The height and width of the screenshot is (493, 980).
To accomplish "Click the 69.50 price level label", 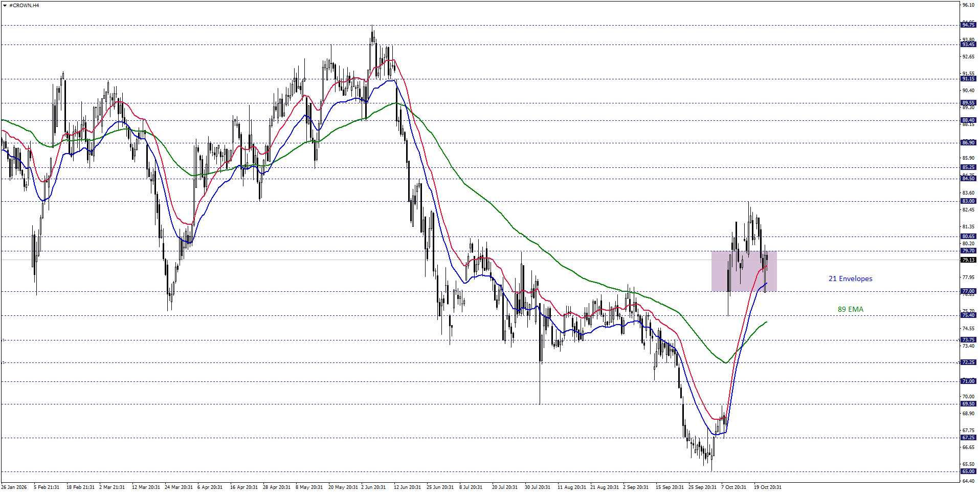I will [968, 404].
